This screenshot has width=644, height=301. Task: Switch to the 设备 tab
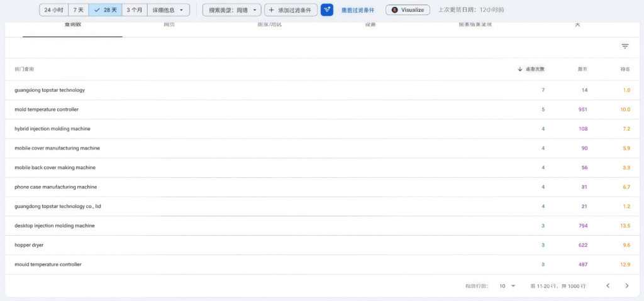[370, 26]
